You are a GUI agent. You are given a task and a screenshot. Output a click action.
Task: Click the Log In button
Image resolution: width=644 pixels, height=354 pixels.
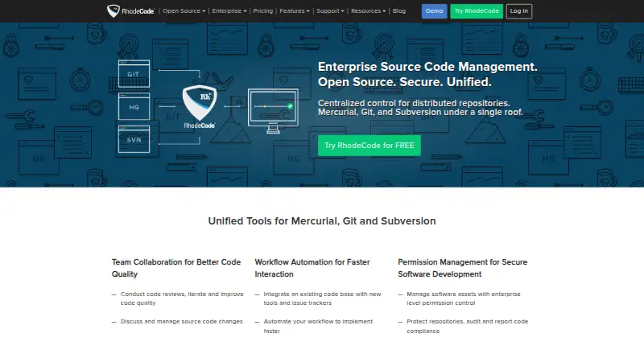tap(519, 11)
